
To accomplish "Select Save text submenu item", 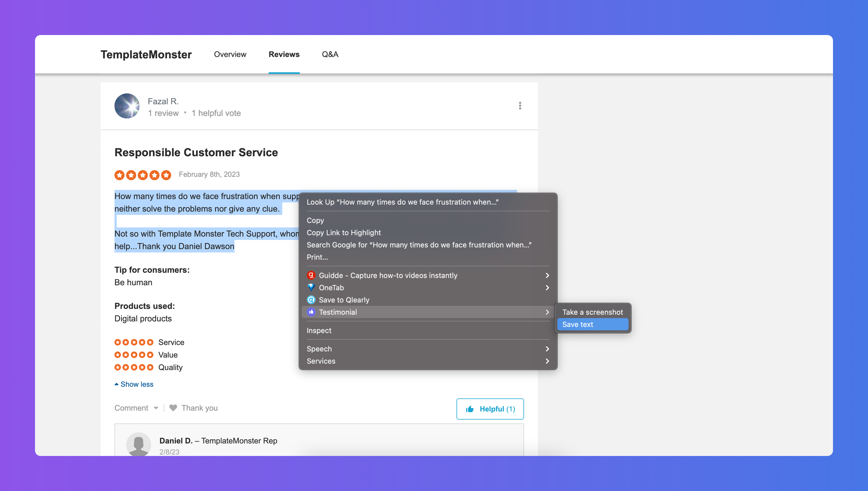I will [593, 324].
